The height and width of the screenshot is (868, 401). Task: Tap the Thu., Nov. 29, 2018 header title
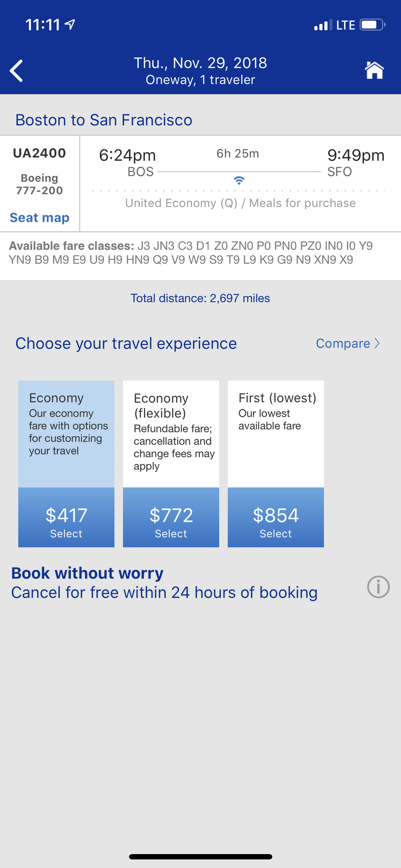tap(200, 63)
